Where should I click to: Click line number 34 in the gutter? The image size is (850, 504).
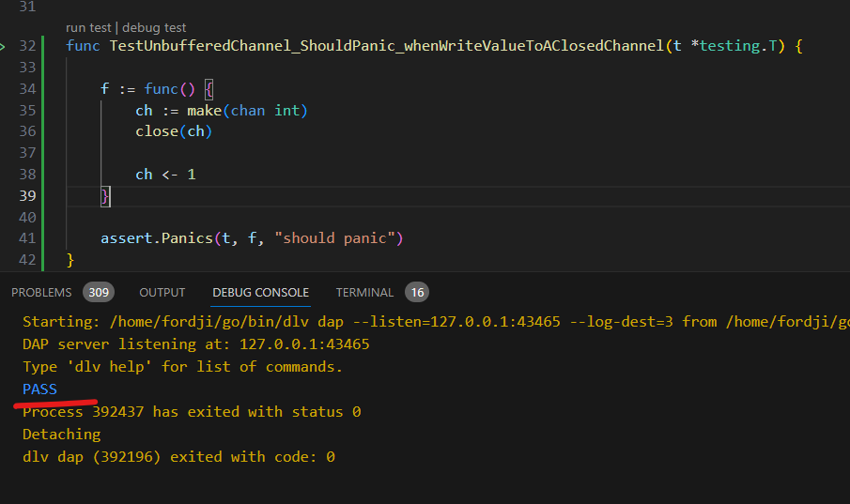tap(27, 88)
